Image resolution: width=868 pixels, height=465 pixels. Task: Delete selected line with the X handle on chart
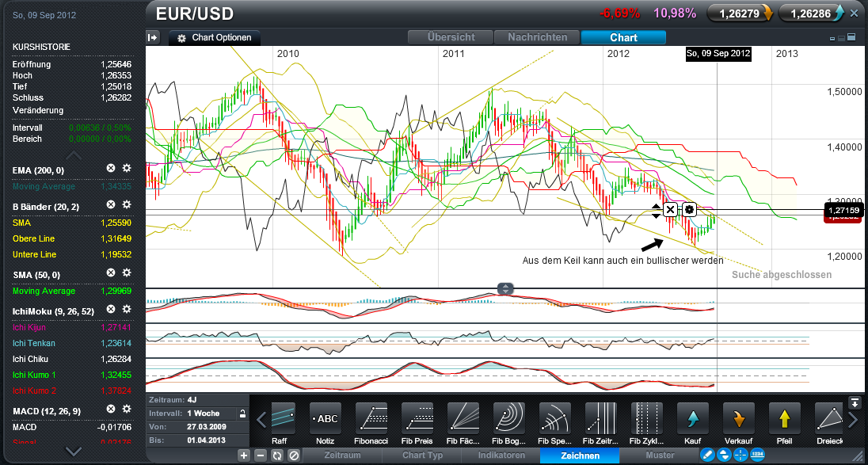click(x=670, y=209)
